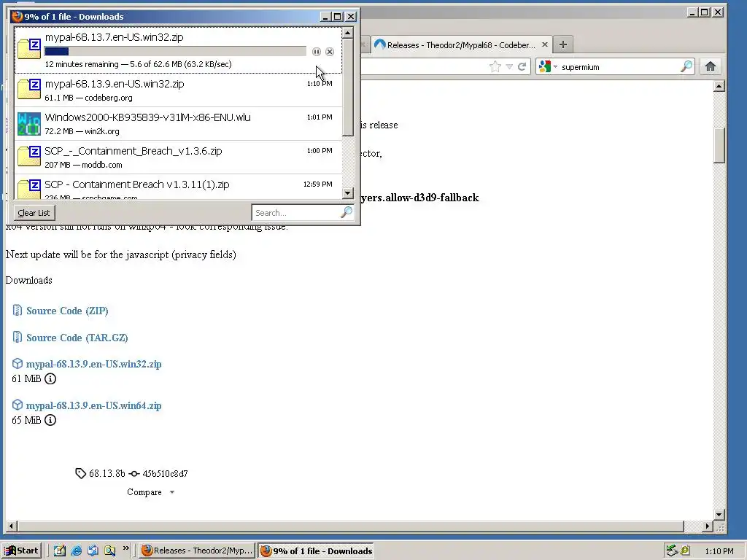Select mypal-68.13.9.en-US.win32.zip download entry
The image size is (747, 560).
tap(178, 90)
